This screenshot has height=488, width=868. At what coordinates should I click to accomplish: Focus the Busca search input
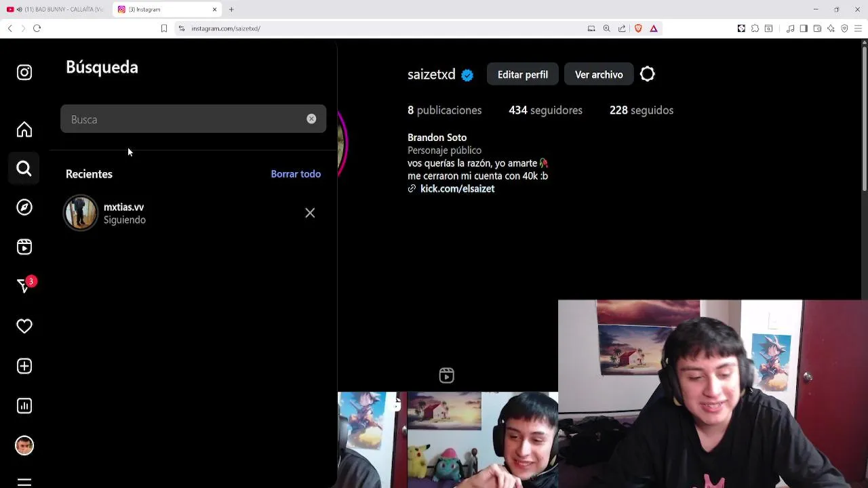(193, 119)
